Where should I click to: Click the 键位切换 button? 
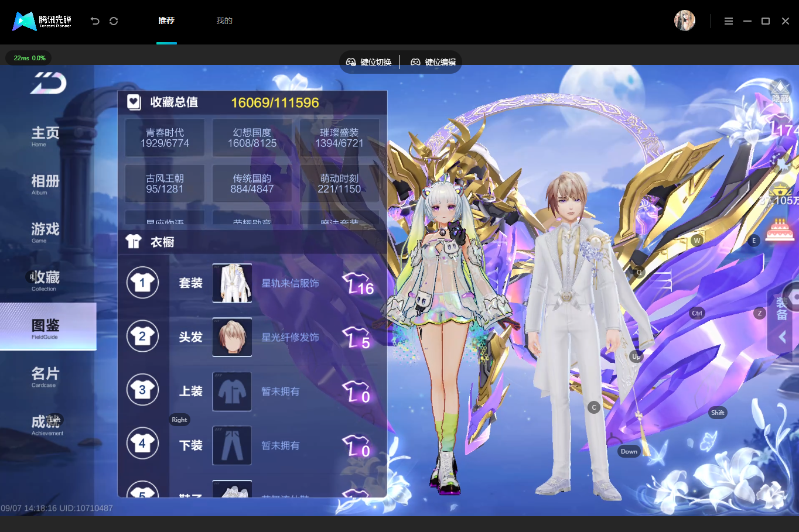click(x=369, y=62)
